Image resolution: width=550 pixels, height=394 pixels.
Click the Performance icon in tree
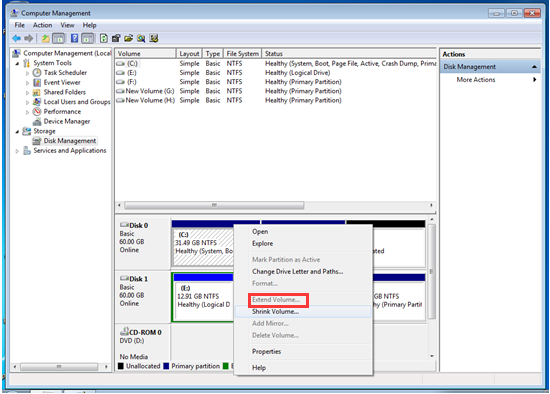click(37, 112)
